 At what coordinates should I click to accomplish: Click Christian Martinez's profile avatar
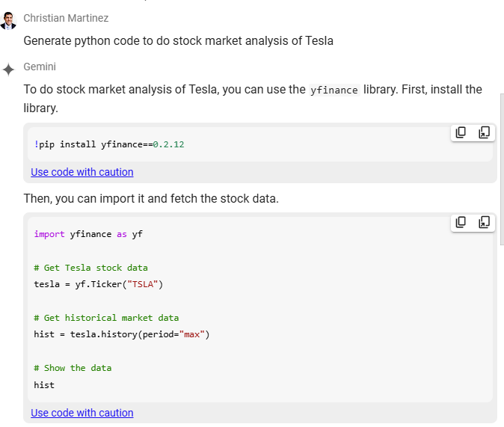click(x=8, y=20)
